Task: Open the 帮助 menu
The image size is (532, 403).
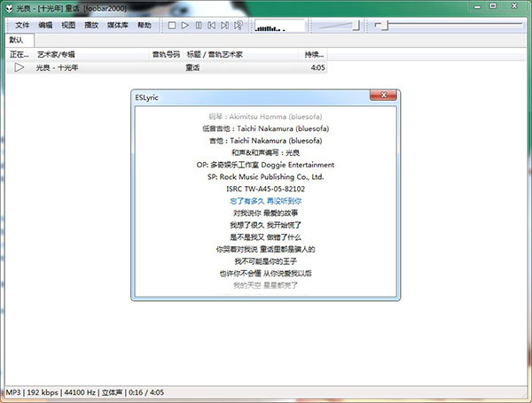Action: (x=144, y=26)
